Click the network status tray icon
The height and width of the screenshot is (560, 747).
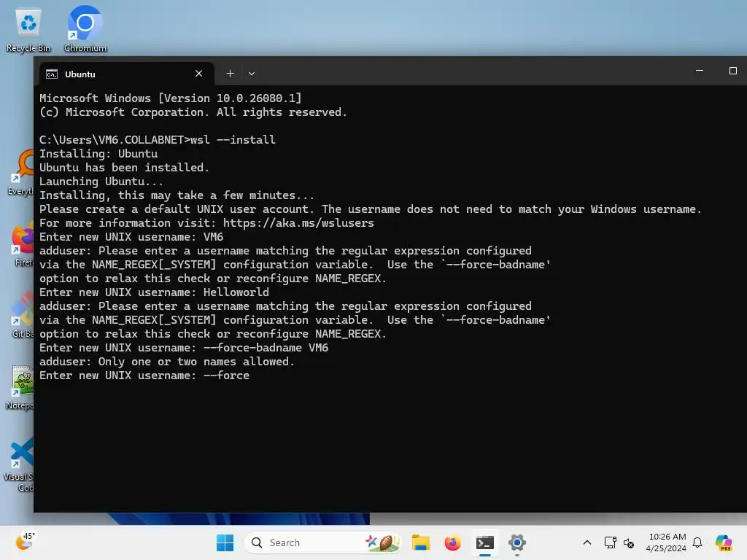[611, 542]
